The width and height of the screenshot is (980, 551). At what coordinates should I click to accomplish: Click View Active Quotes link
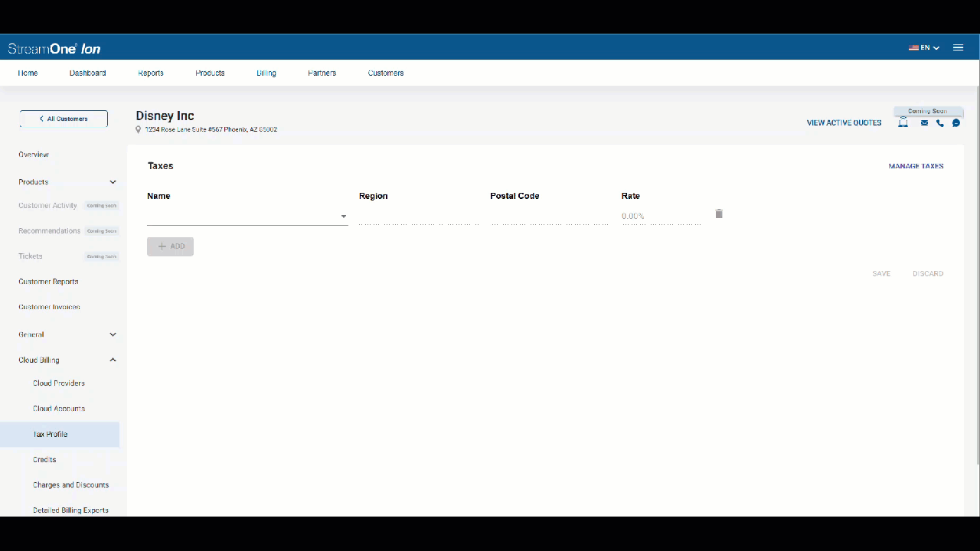pos(844,122)
